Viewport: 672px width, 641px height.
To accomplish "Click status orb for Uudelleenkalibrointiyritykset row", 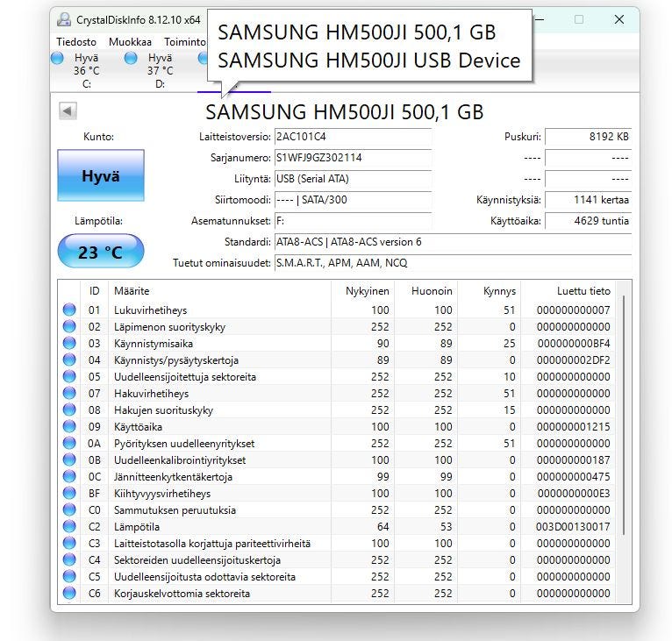I will click(69, 460).
